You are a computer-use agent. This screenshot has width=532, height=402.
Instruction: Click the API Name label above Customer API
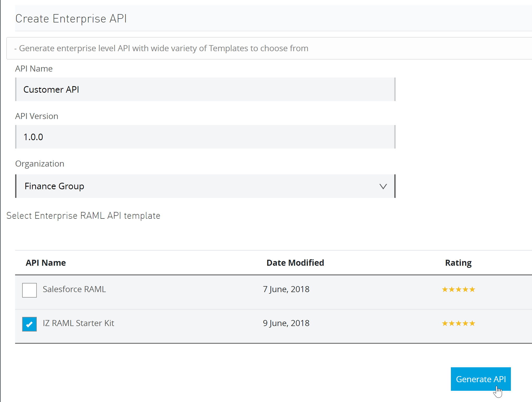coord(34,69)
